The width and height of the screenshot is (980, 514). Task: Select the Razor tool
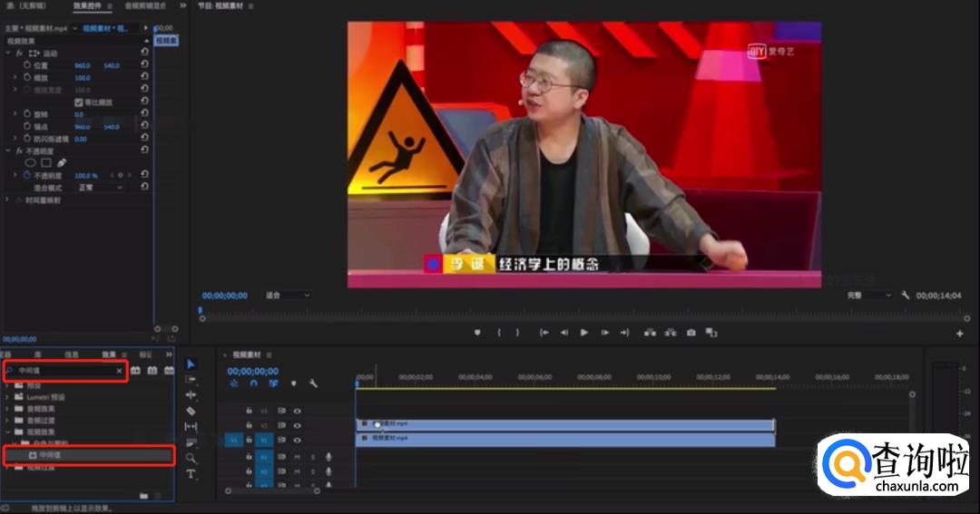click(x=191, y=411)
